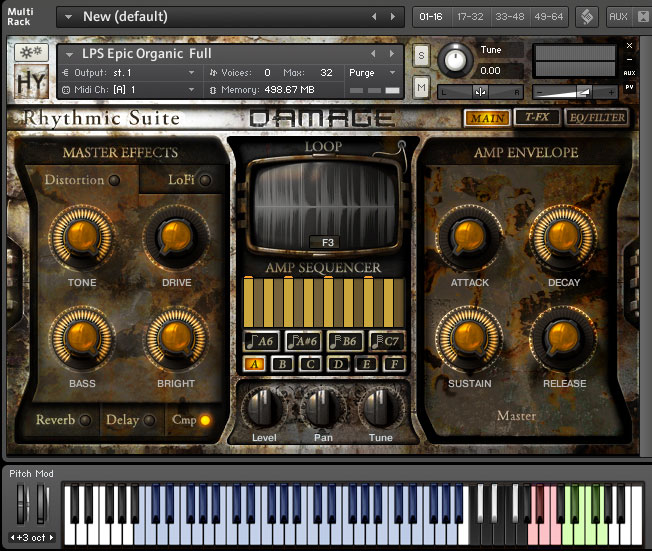Minimize the instrument with dash button

coord(629,59)
